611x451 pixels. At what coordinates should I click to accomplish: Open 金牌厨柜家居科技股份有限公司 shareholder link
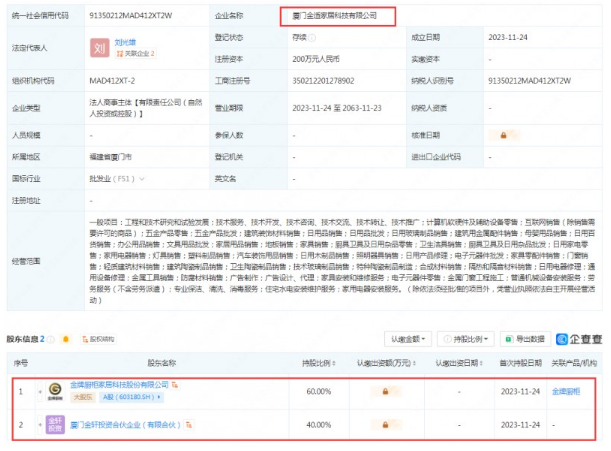tap(119, 385)
